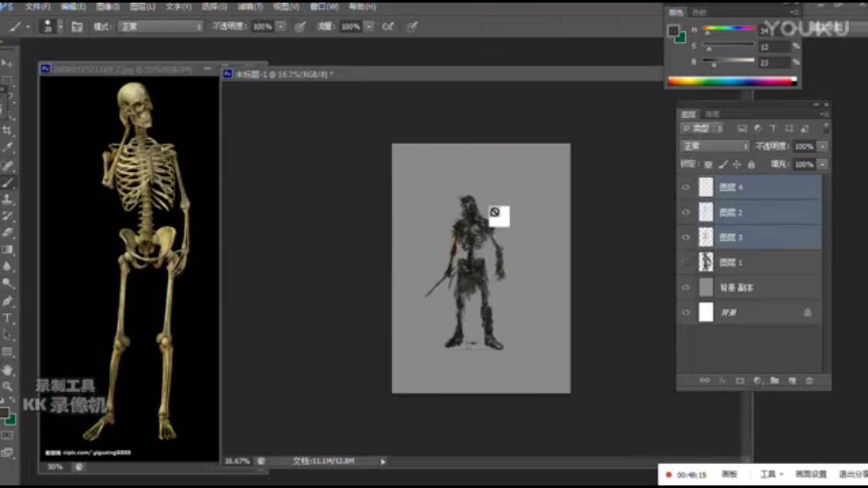The height and width of the screenshot is (488, 868).
Task: Toggle lock position icon
Action: [x=737, y=164]
